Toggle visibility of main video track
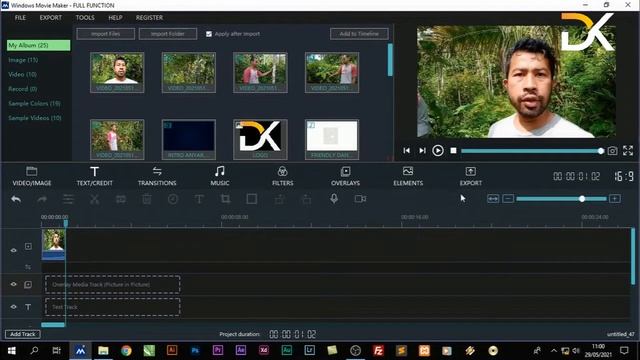 [13, 250]
